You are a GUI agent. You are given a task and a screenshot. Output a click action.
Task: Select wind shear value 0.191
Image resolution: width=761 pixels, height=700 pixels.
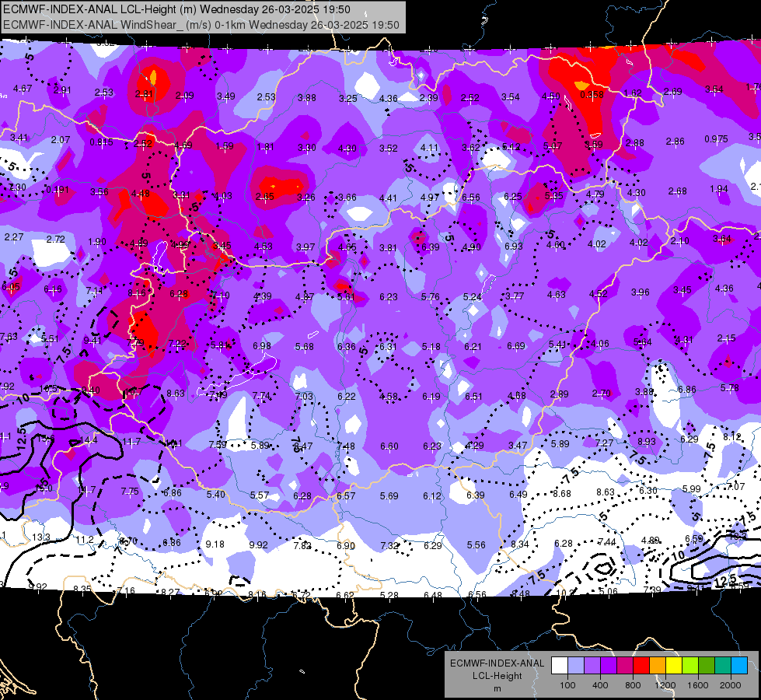(58, 190)
